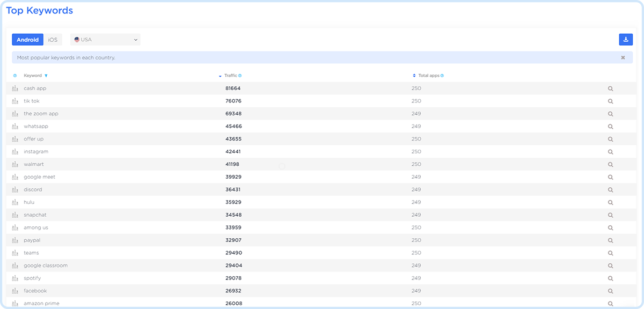Switch to the iOS platform tab
This screenshot has width=644, height=309.
(53, 40)
